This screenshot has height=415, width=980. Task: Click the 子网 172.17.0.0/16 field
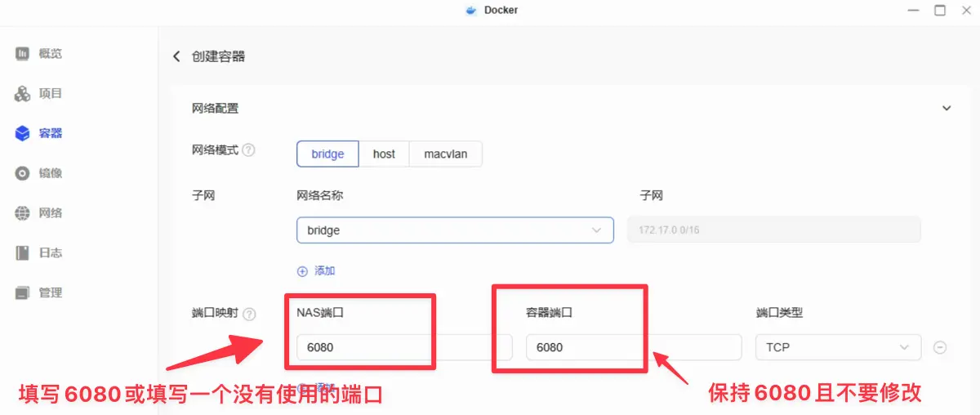(773, 230)
